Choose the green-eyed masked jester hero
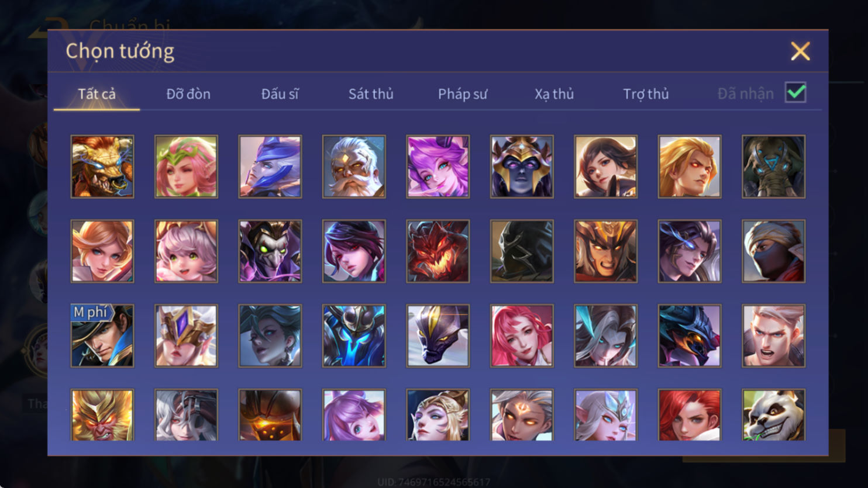This screenshot has width=868, height=488. [x=270, y=251]
